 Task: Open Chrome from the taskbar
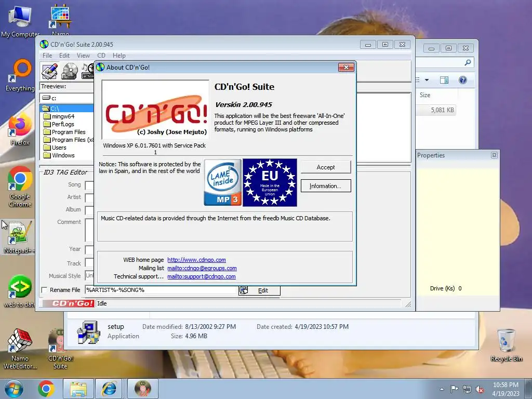click(x=46, y=389)
